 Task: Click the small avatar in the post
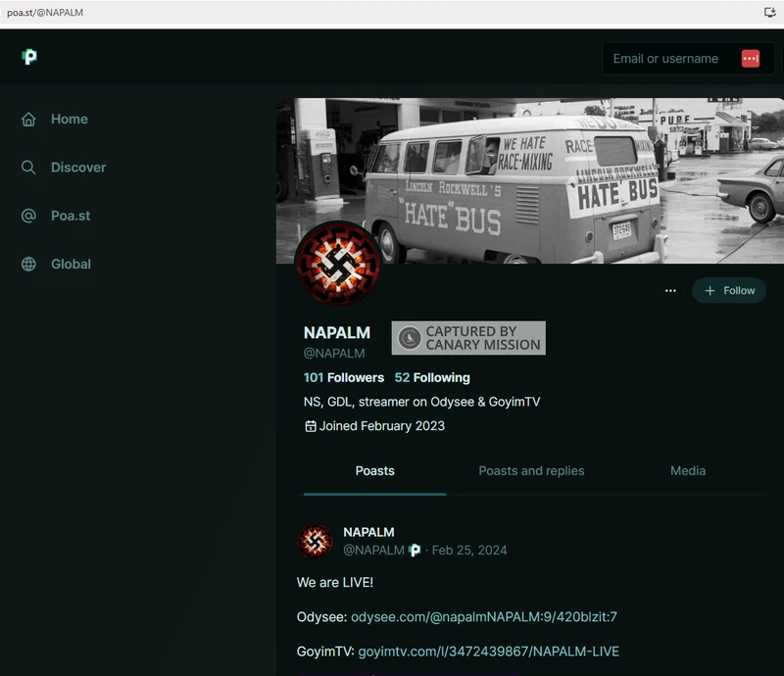coord(315,542)
